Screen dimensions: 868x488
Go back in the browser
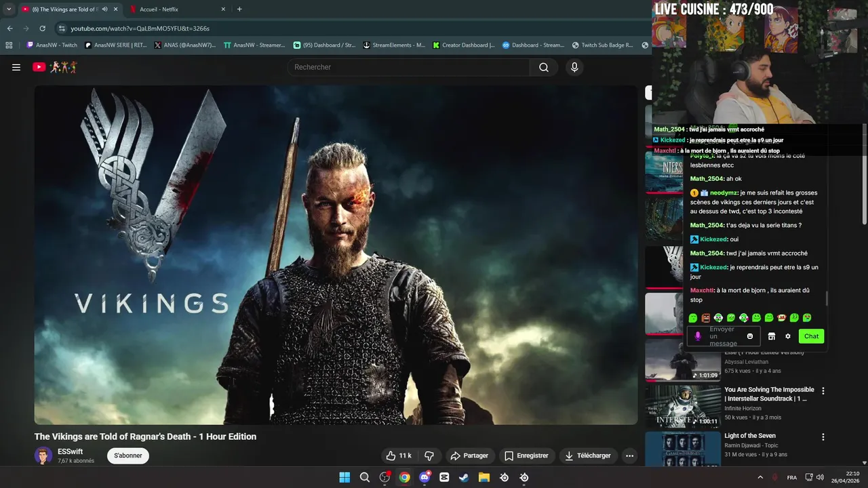tap(9, 28)
